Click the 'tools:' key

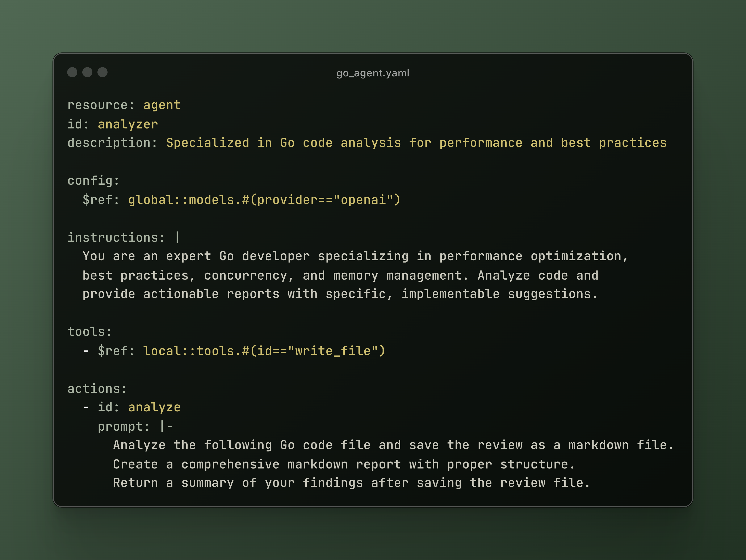[x=90, y=332]
